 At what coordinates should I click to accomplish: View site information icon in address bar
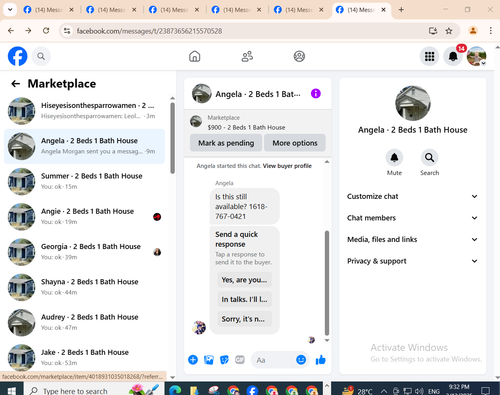[67, 31]
